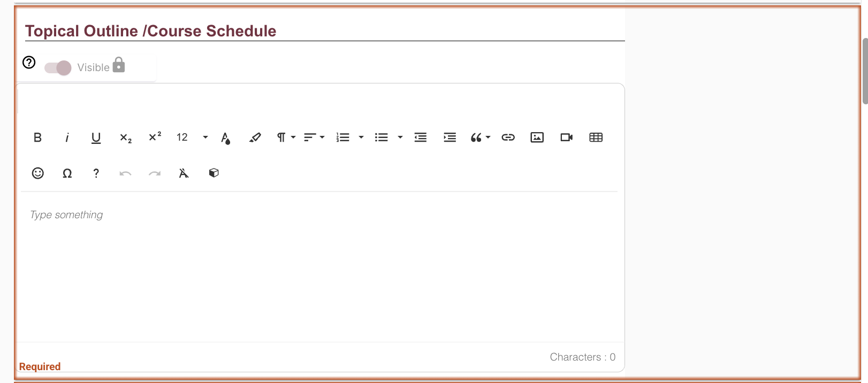Viewport: 868px width, 383px height.
Task: Apply italic formatting
Action: tap(67, 137)
